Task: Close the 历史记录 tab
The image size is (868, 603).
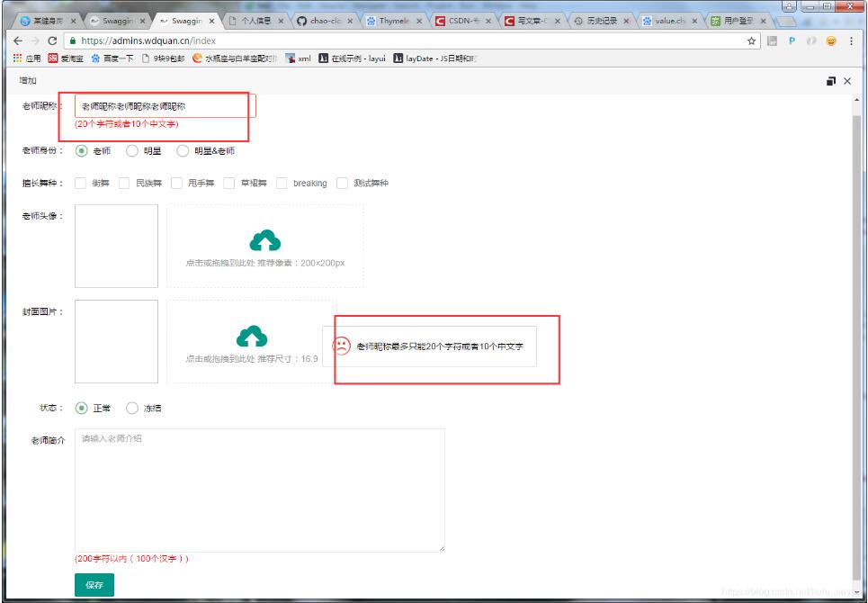Action: (626, 21)
